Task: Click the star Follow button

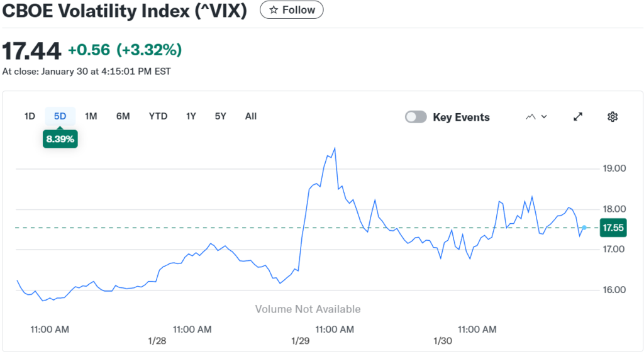Action: click(x=292, y=10)
